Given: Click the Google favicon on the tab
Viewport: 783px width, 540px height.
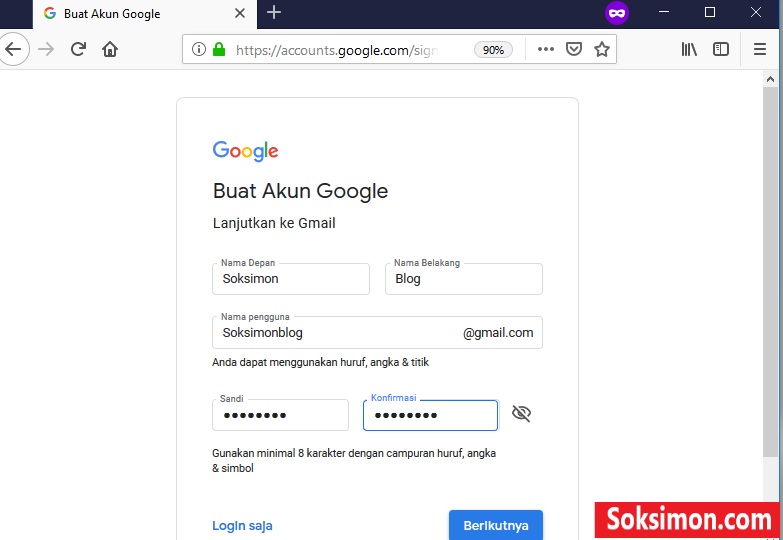Looking at the screenshot, I should 49,13.
